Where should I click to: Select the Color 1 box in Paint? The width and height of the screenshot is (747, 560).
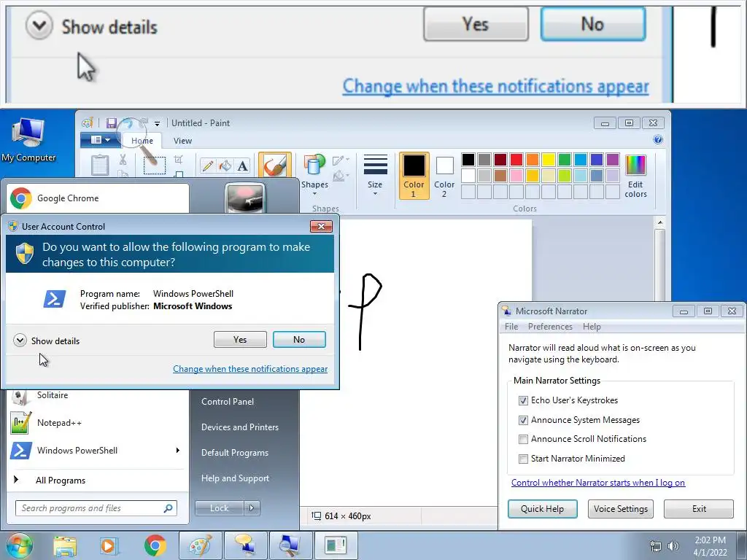(x=414, y=175)
